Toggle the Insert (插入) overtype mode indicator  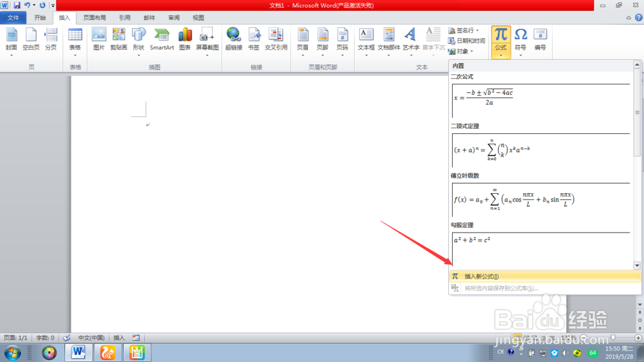click(x=118, y=338)
